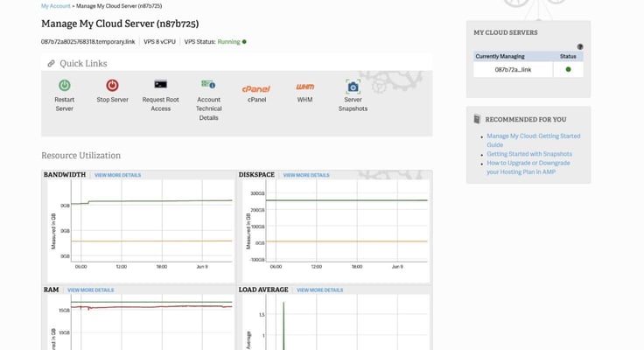Image resolution: width=644 pixels, height=350 pixels.
Task: Click the LOAD AVERAGE chart title
Action: pyautogui.click(x=263, y=290)
